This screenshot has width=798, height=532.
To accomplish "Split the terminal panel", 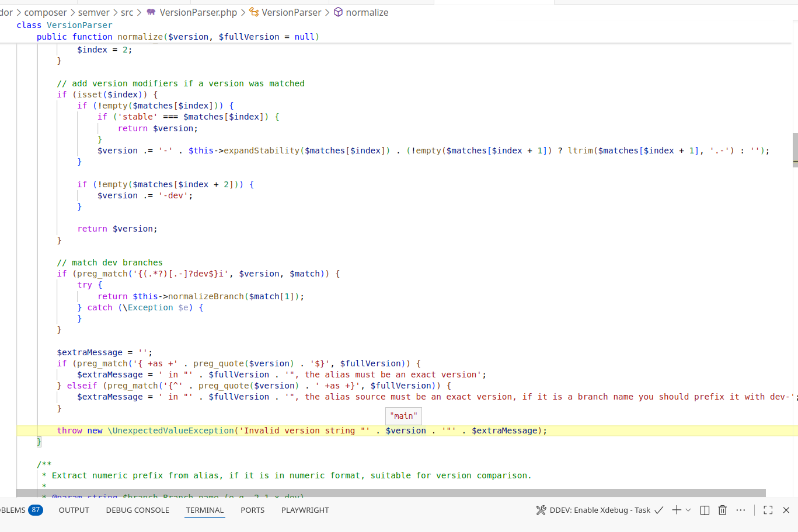I will pos(705,510).
